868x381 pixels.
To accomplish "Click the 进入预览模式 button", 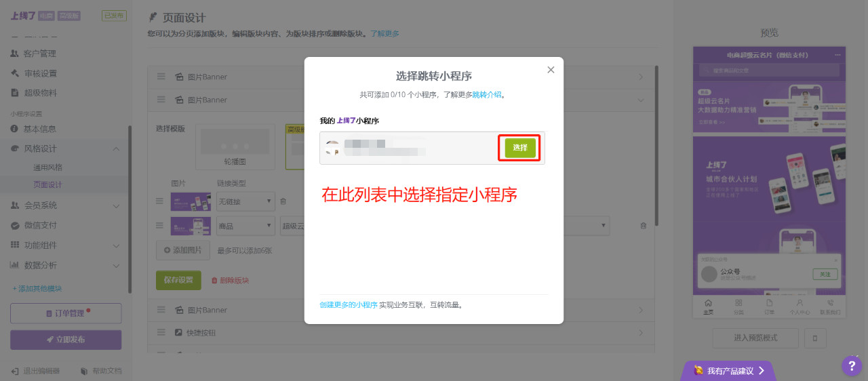I will click(755, 338).
